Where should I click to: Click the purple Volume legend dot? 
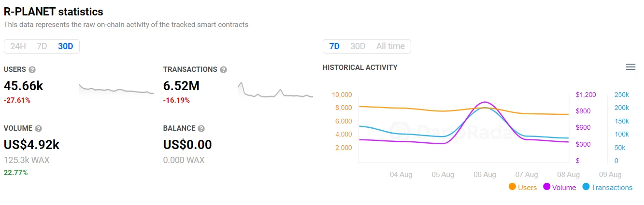(x=547, y=187)
